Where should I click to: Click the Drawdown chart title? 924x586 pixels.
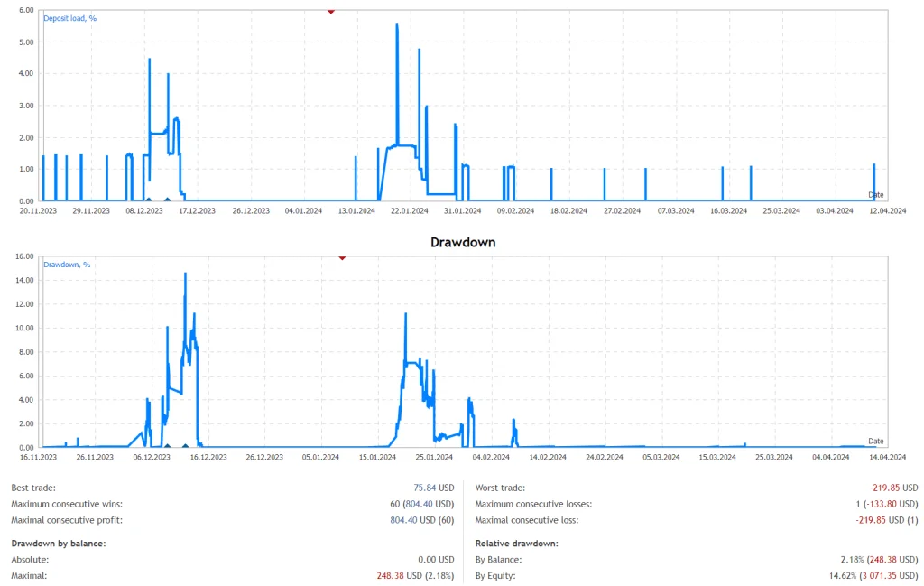click(462, 242)
